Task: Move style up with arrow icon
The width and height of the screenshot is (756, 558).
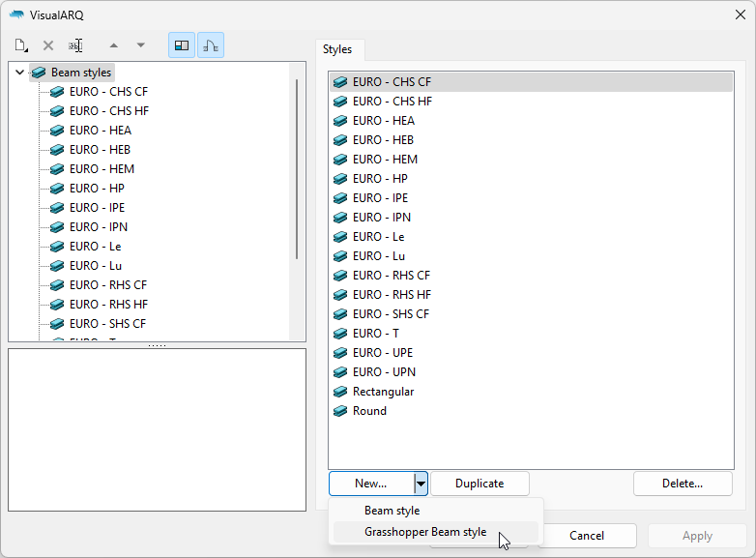Action: [x=114, y=45]
